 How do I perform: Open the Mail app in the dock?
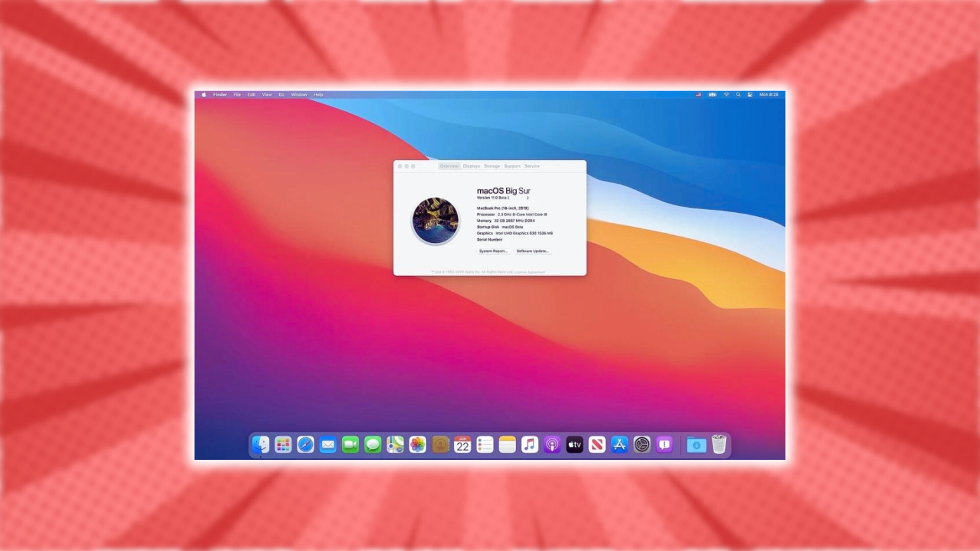[328, 445]
